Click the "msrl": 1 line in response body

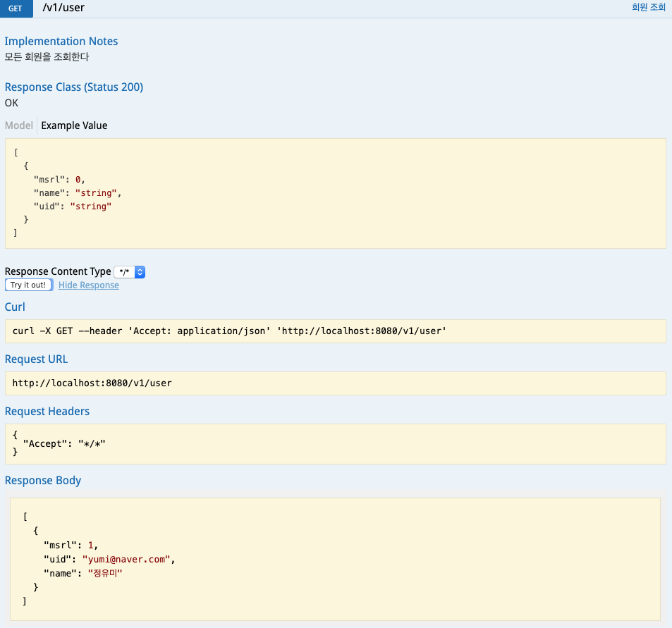[71, 546]
